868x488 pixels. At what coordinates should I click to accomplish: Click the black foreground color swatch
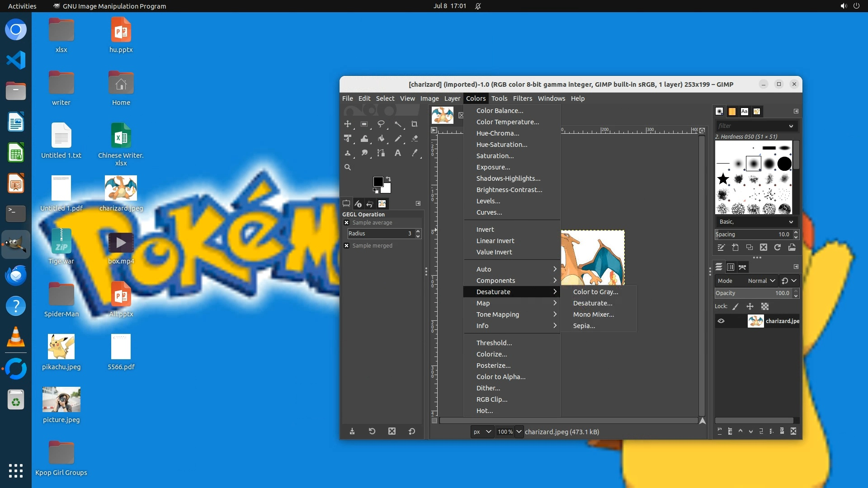coord(378,181)
